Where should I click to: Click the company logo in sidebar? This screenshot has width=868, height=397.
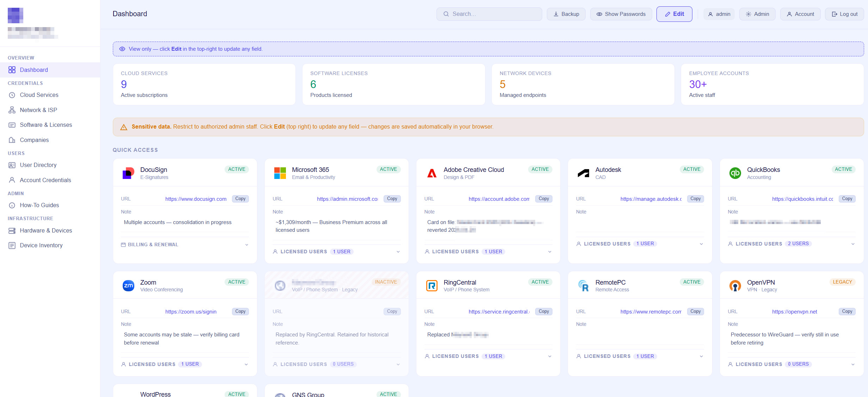16,15
